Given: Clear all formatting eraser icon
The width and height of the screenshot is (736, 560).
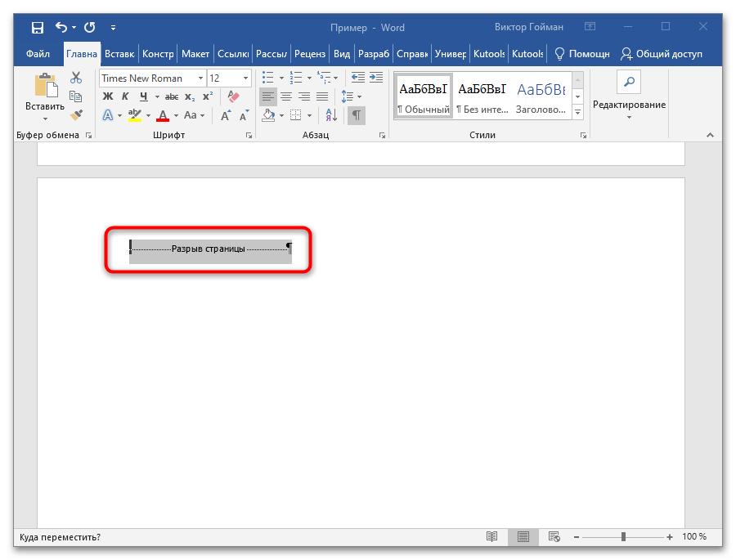Looking at the screenshot, I should tap(233, 96).
